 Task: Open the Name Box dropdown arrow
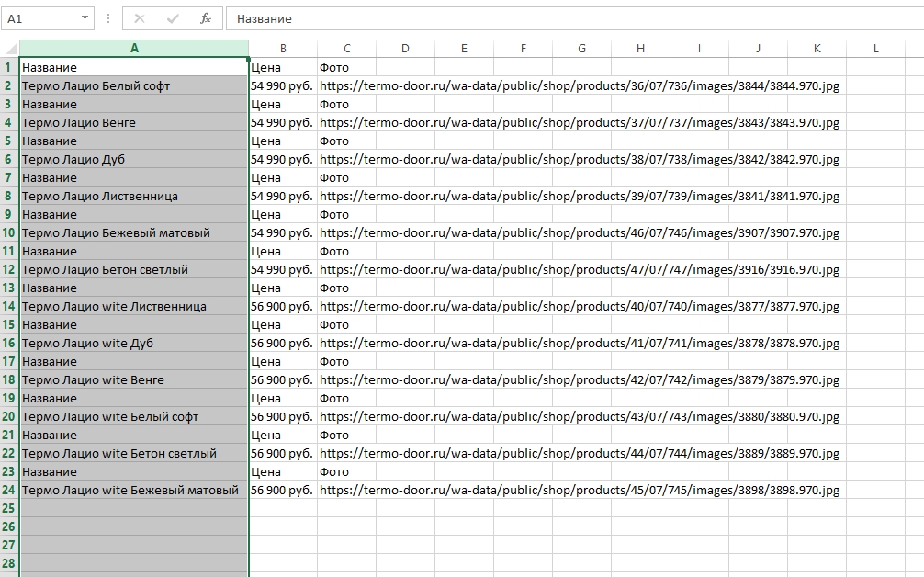[85, 18]
